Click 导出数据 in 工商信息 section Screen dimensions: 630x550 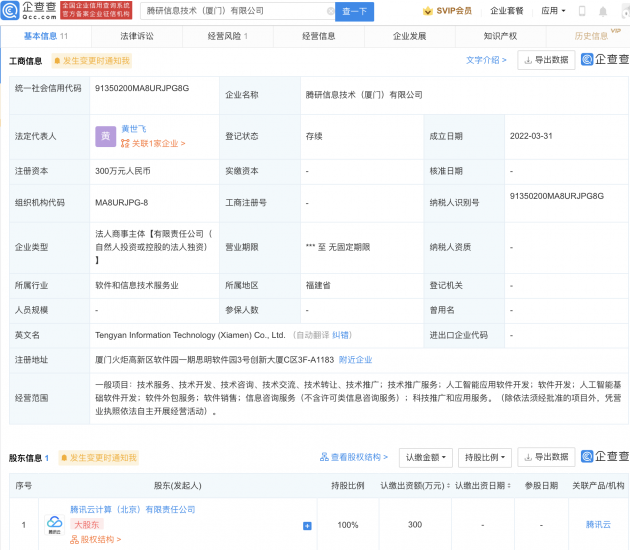click(x=546, y=60)
